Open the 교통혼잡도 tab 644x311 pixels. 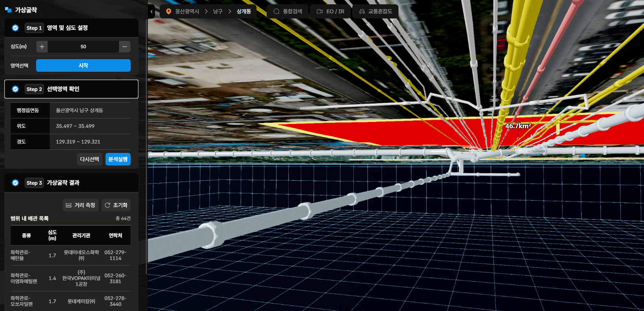pyautogui.click(x=375, y=11)
